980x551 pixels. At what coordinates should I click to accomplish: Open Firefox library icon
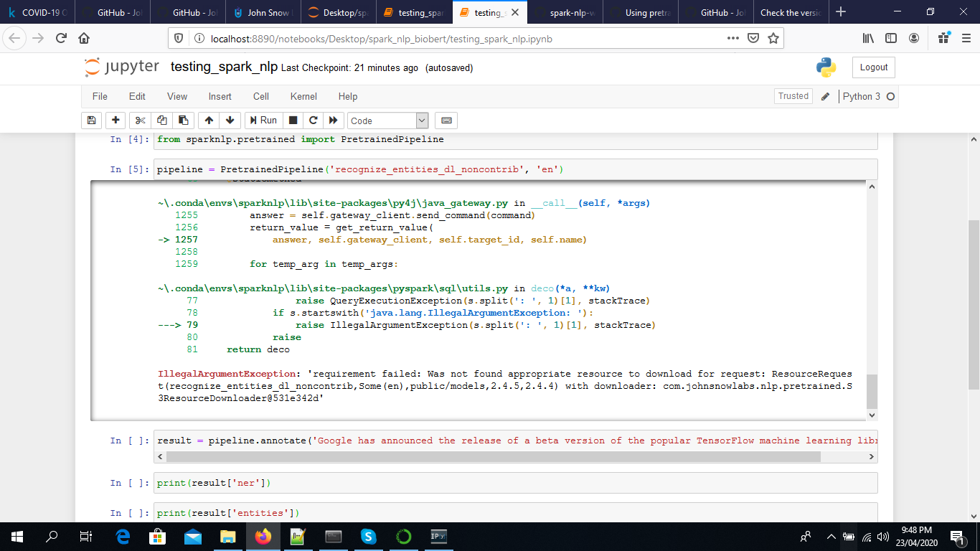tap(868, 38)
